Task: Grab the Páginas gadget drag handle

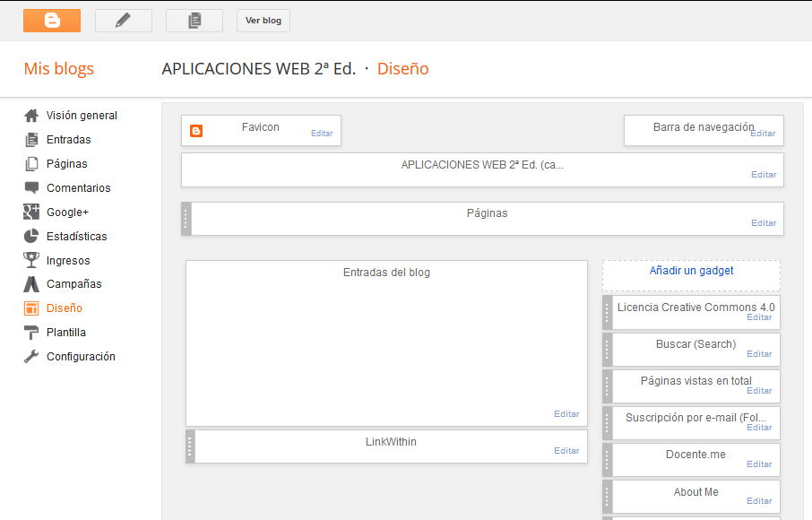Action: [186, 219]
